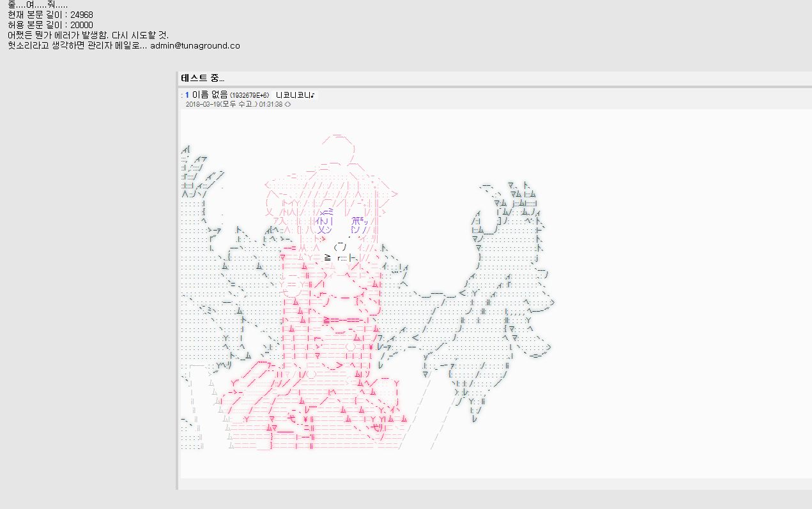Screen dimensions: 812x509
Task: Click the poster ID 1932679E+6
Action: tap(250, 95)
